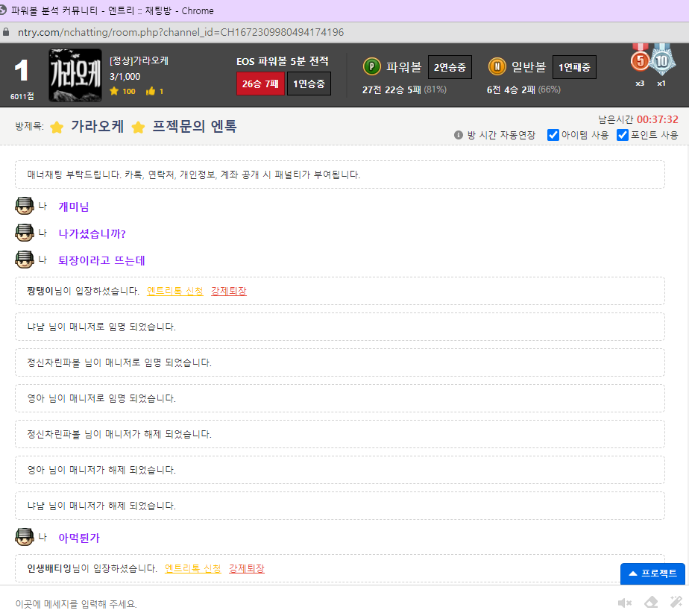Viewport: 689px width, 616px height.
Task: Click 엔트리톡 신청 link for 인생배터잉
Action: pos(193,568)
